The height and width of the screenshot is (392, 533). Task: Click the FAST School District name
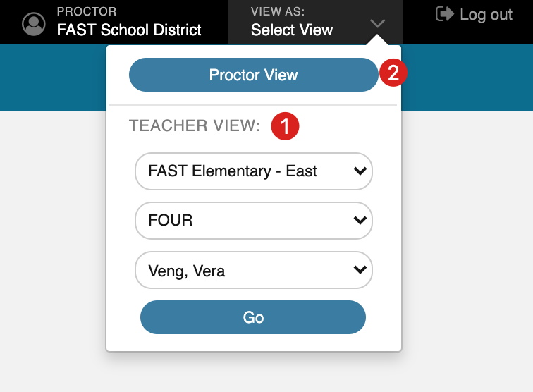tap(129, 30)
